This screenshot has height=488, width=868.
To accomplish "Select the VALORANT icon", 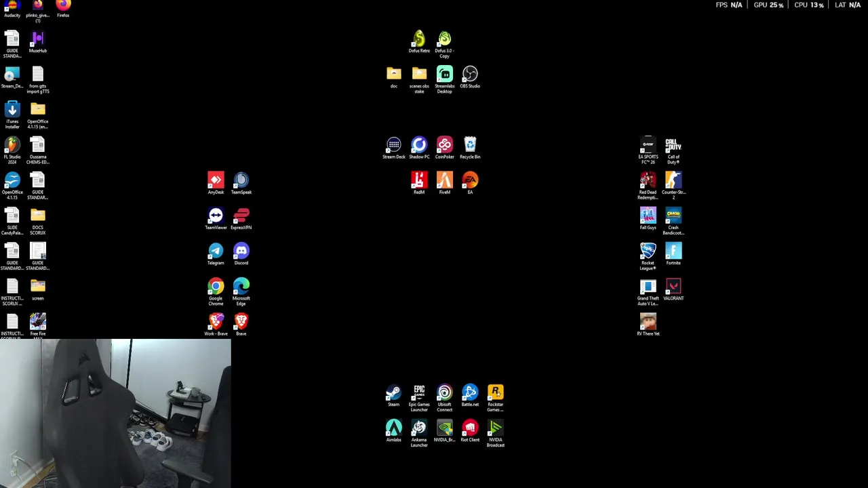I will pyautogui.click(x=673, y=289).
